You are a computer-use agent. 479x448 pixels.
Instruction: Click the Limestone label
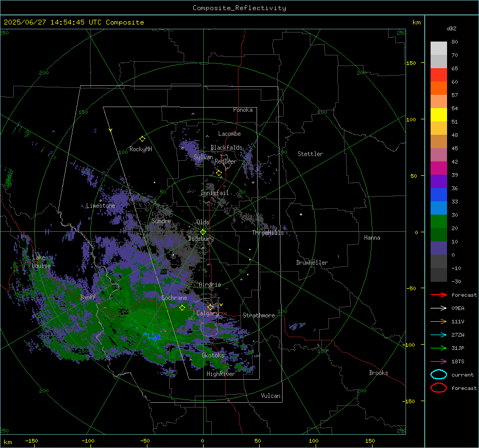tap(101, 206)
